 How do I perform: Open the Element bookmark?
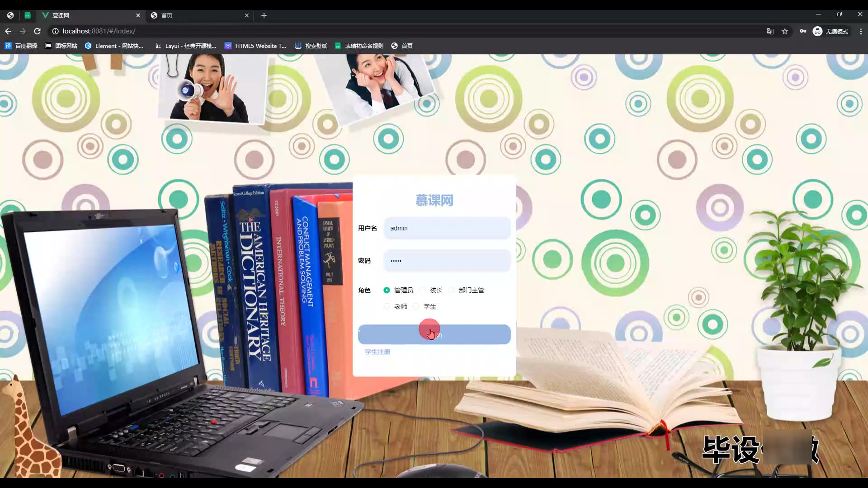pyautogui.click(x=114, y=46)
